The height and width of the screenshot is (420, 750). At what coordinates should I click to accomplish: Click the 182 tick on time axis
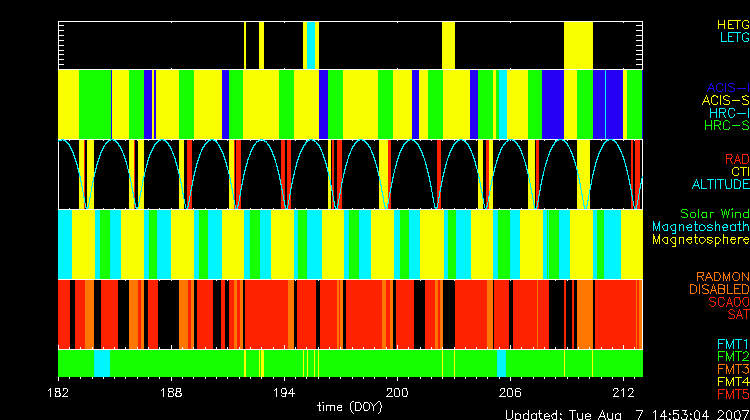tap(59, 394)
